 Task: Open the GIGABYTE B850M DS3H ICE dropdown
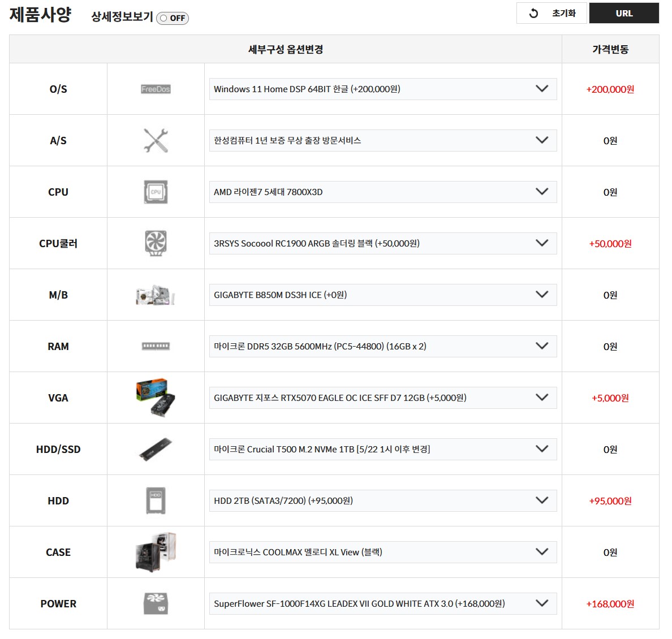tap(383, 295)
